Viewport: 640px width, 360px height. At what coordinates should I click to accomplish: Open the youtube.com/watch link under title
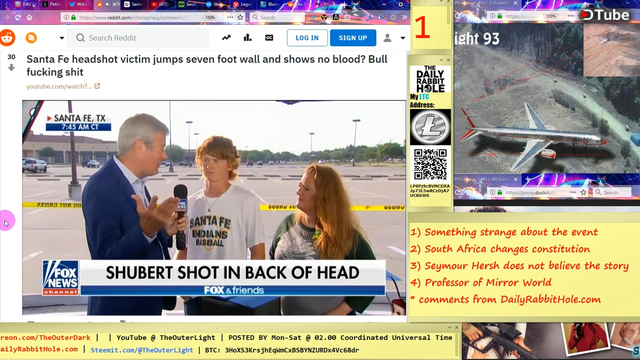click(59, 87)
